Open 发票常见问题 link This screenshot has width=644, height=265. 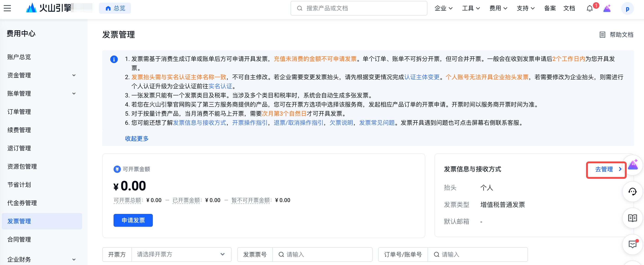(377, 123)
